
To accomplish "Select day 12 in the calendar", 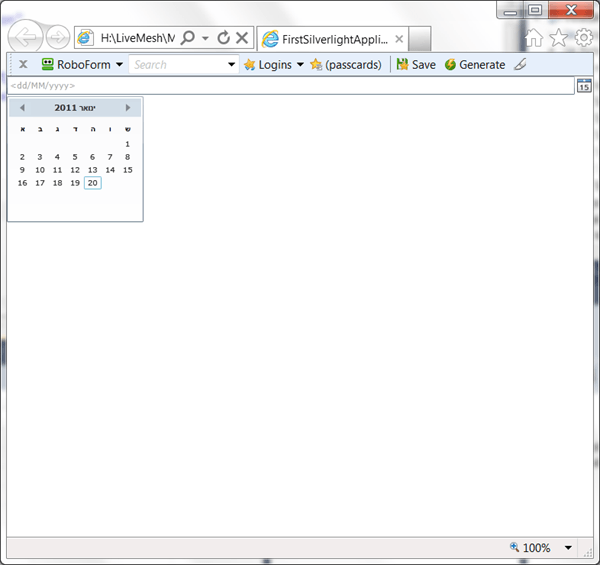I will click(x=75, y=170).
